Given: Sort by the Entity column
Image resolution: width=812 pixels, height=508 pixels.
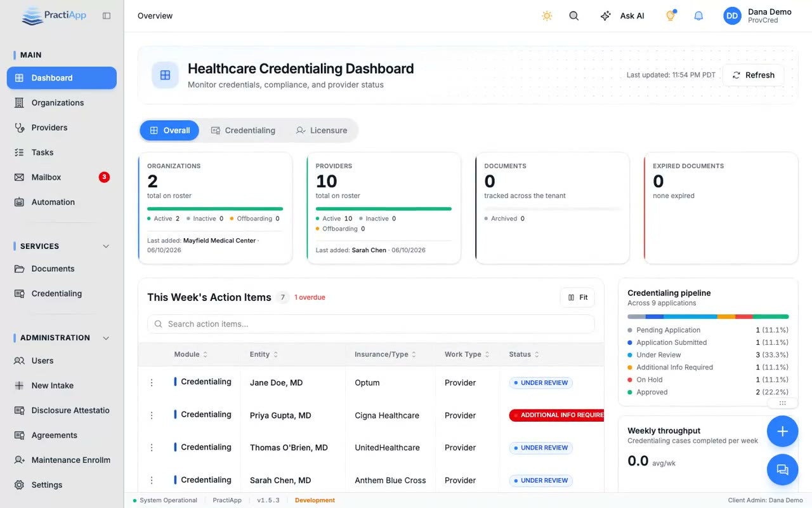Looking at the screenshot, I should [x=264, y=354].
